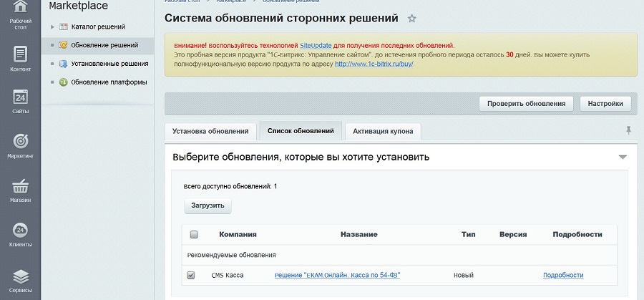The width and height of the screenshot is (644, 300).
Task: Click the Всего доступно обновлений: 1 text
Action: 230,187
